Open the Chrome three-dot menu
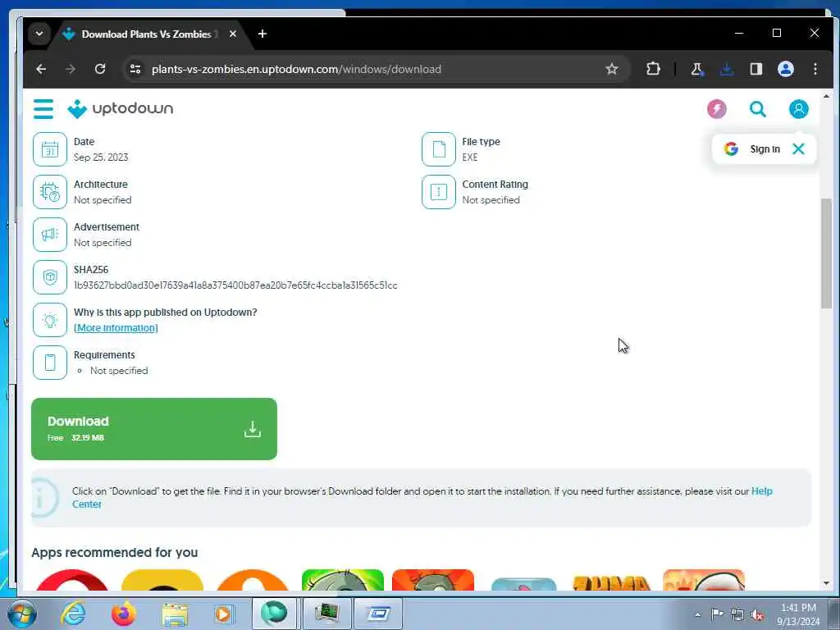 point(815,69)
